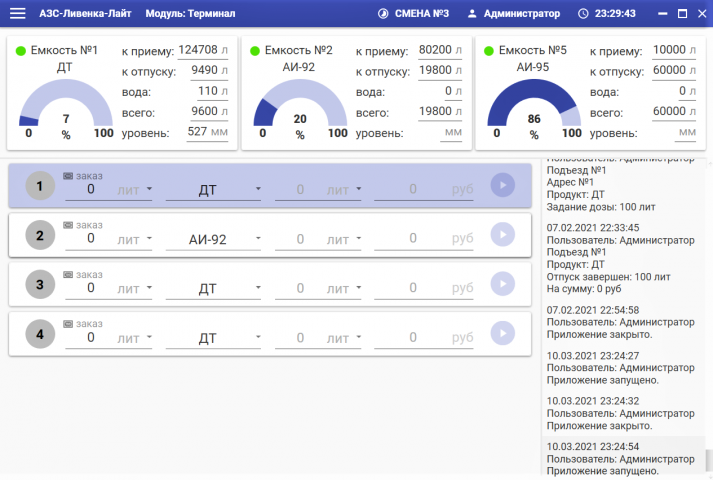This screenshot has height=480, width=713.
Task: Select pump number 1 circle
Action: (40, 185)
